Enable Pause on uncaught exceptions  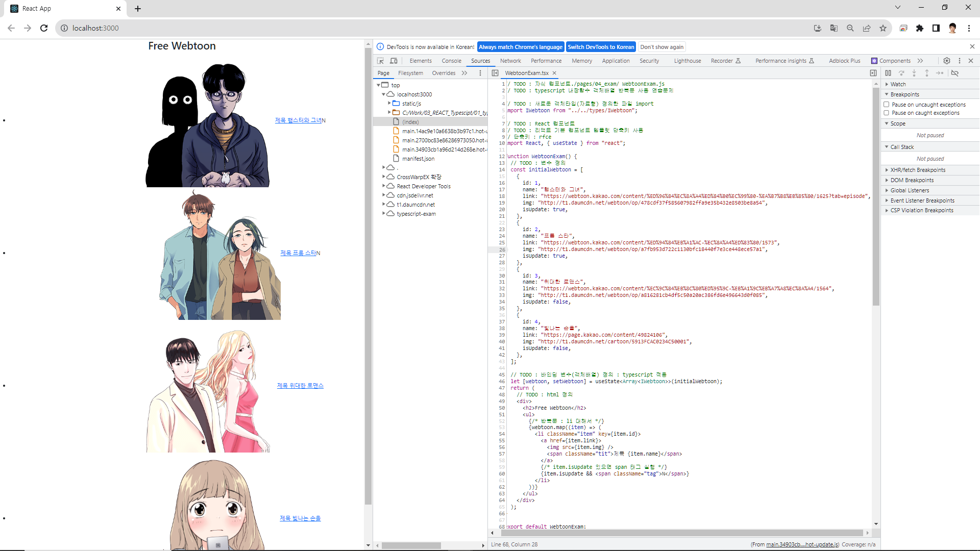tap(887, 105)
